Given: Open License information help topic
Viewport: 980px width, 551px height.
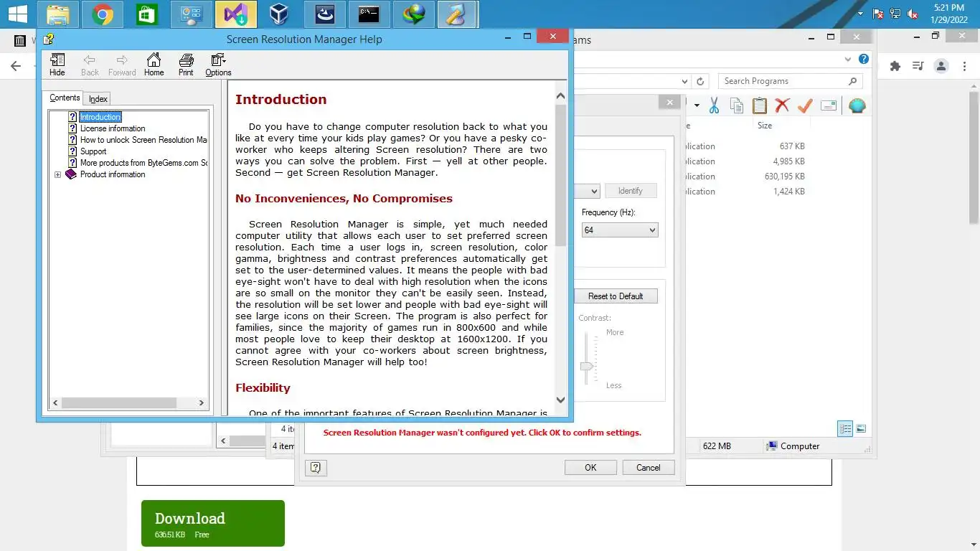Looking at the screenshot, I should 113,128.
